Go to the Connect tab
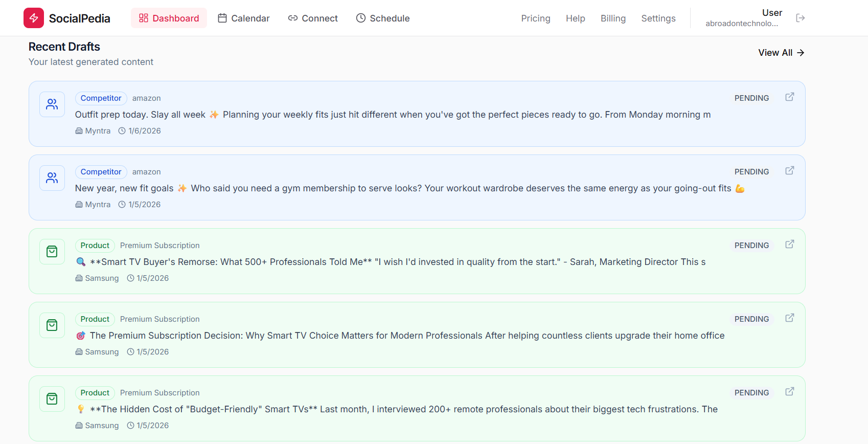868x444 pixels. pos(313,18)
